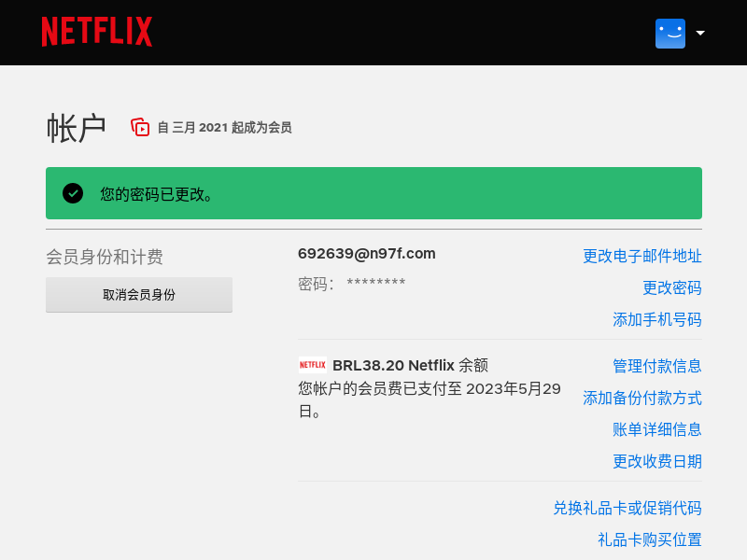The width and height of the screenshot is (747, 560).
Task: Select the email 692639@n97f.com text
Action: point(366,253)
